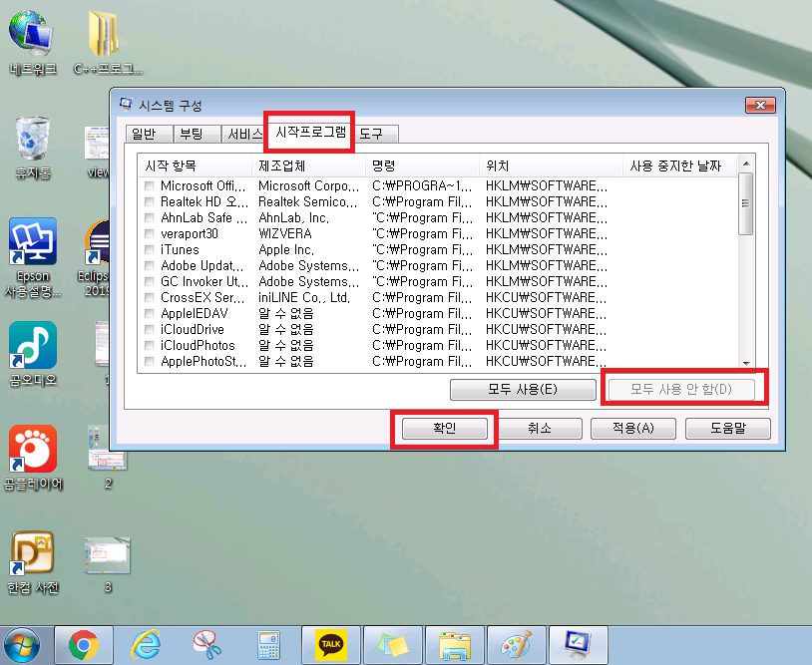Toggle the iTunes startup checkbox

(x=150, y=250)
